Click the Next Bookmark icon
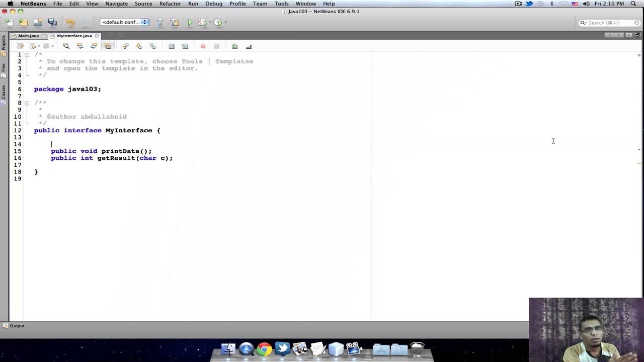This screenshot has height=362, width=644. pos(139,46)
